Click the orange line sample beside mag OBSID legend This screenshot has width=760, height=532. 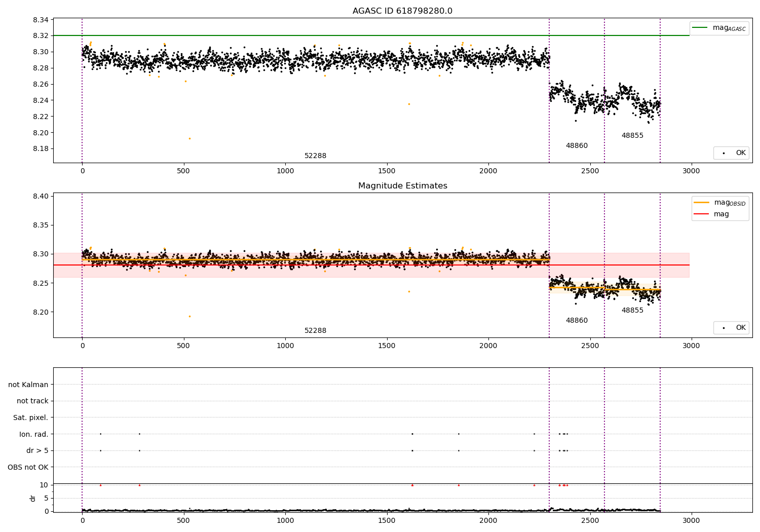pyautogui.click(x=701, y=202)
